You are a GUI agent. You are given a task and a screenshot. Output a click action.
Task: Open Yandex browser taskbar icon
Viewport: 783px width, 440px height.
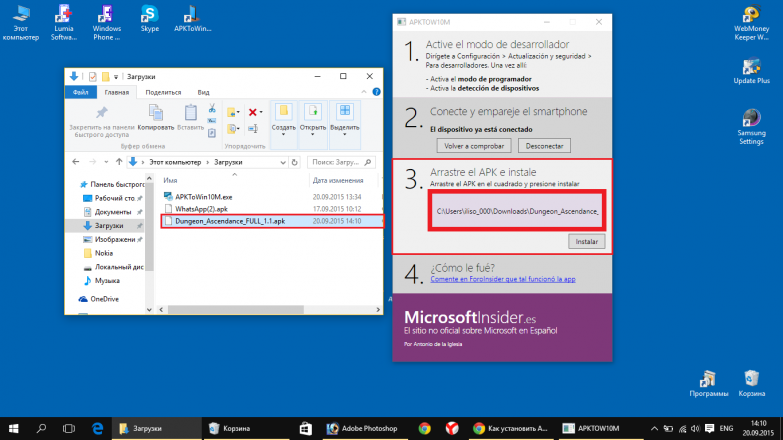(x=452, y=429)
